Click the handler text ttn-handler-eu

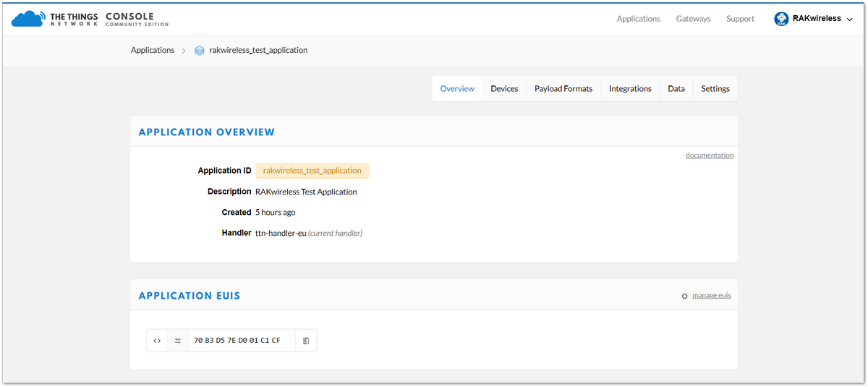[x=281, y=234]
